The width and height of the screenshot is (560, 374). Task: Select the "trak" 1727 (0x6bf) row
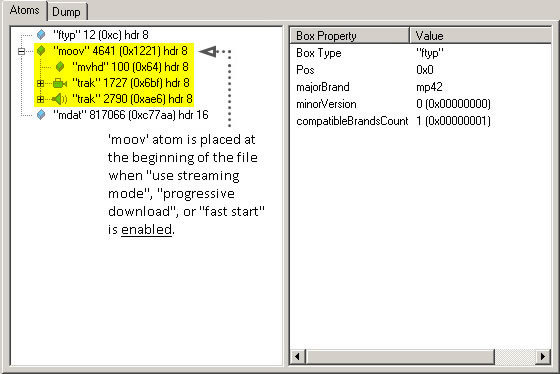pos(131,83)
